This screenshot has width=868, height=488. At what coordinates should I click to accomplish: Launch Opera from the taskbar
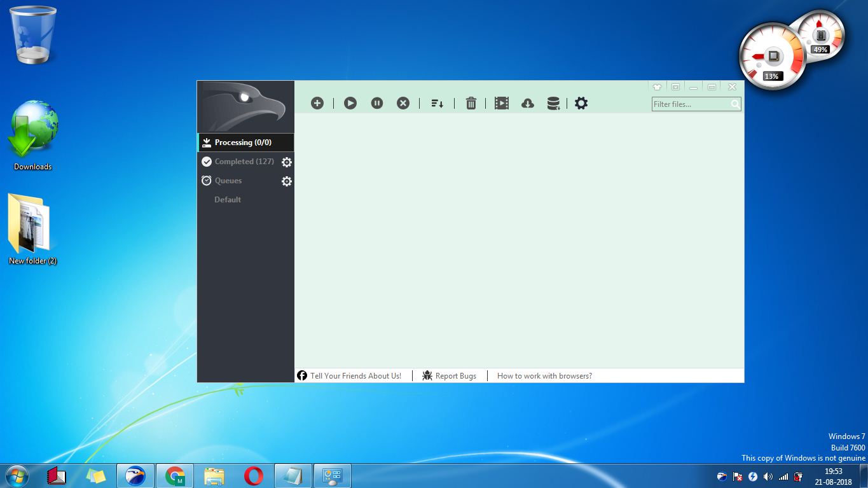pyautogui.click(x=253, y=475)
